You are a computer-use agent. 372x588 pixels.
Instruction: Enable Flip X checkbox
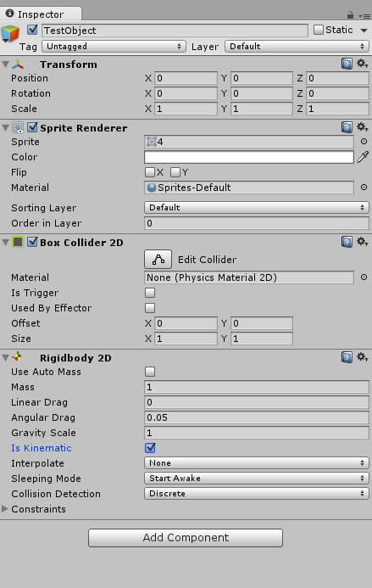pyautogui.click(x=150, y=172)
